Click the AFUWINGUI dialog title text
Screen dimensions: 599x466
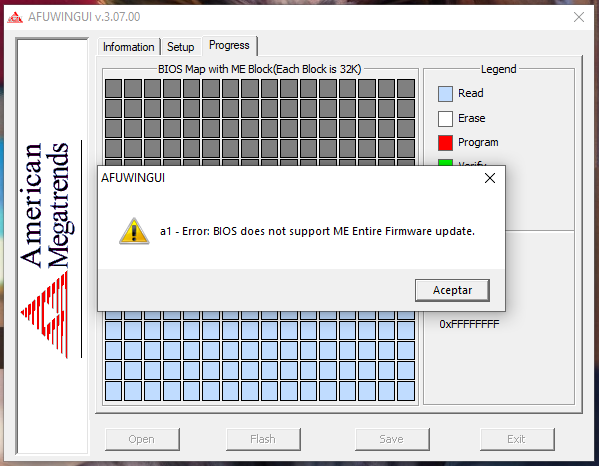click(x=133, y=178)
